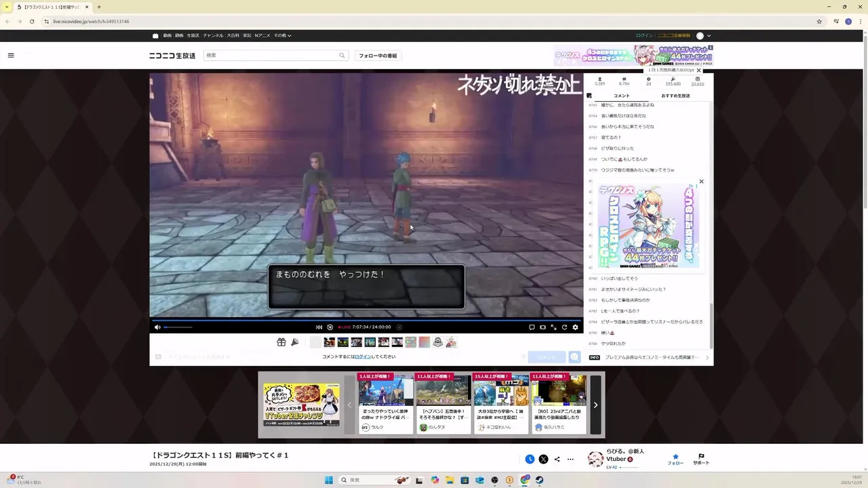
Task: Open Outlook from the taskbar
Action: point(479,480)
